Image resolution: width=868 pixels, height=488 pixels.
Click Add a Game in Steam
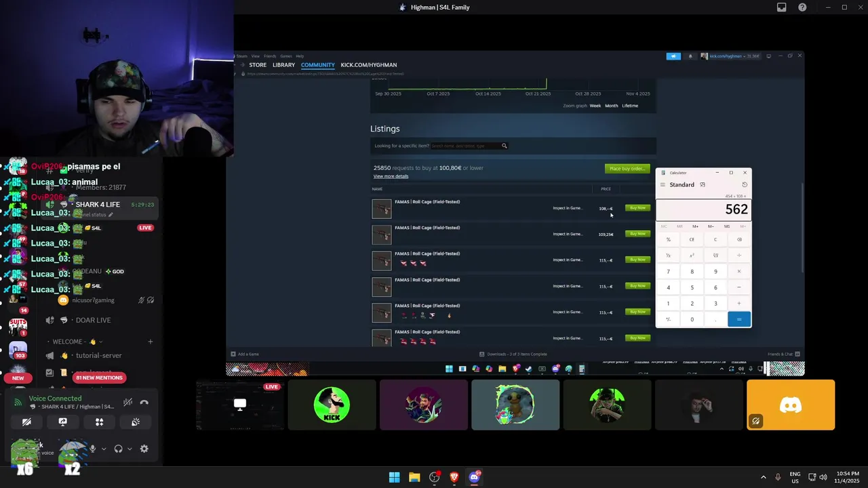pyautogui.click(x=245, y=354)
